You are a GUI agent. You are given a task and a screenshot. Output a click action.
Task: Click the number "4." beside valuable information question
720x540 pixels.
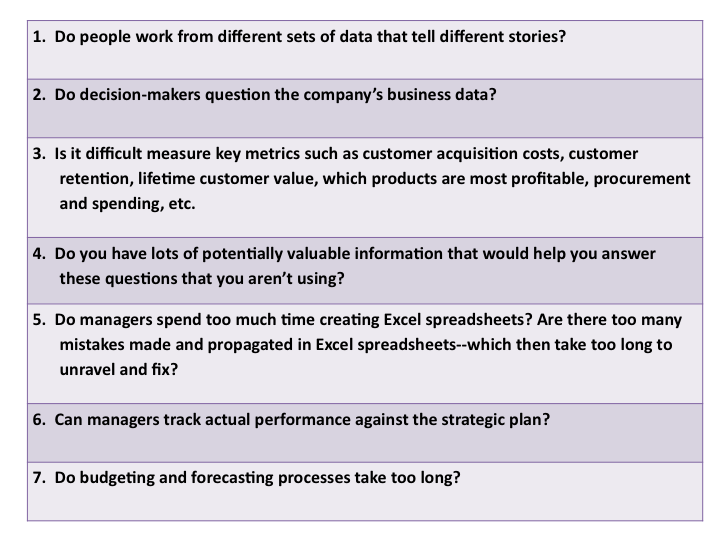point(39,254)
